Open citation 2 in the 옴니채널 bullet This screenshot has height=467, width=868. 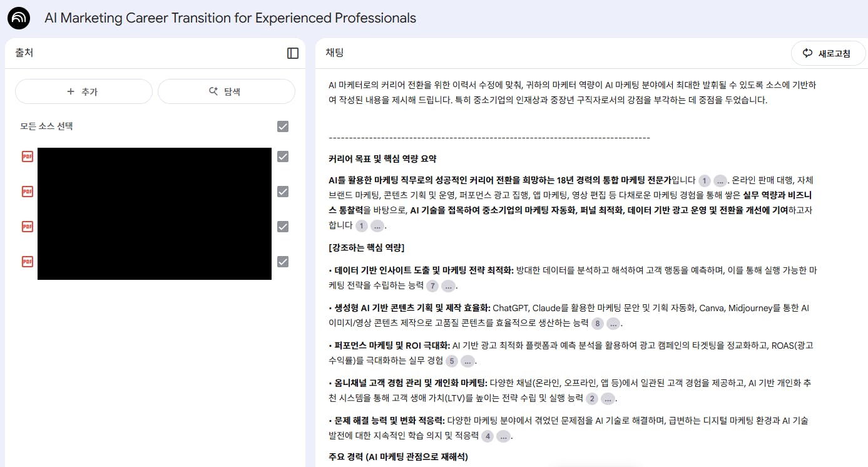(592, 398)
